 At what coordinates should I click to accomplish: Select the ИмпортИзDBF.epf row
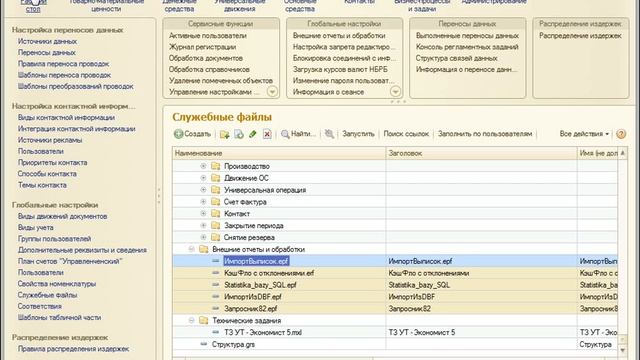click(395, 296)
